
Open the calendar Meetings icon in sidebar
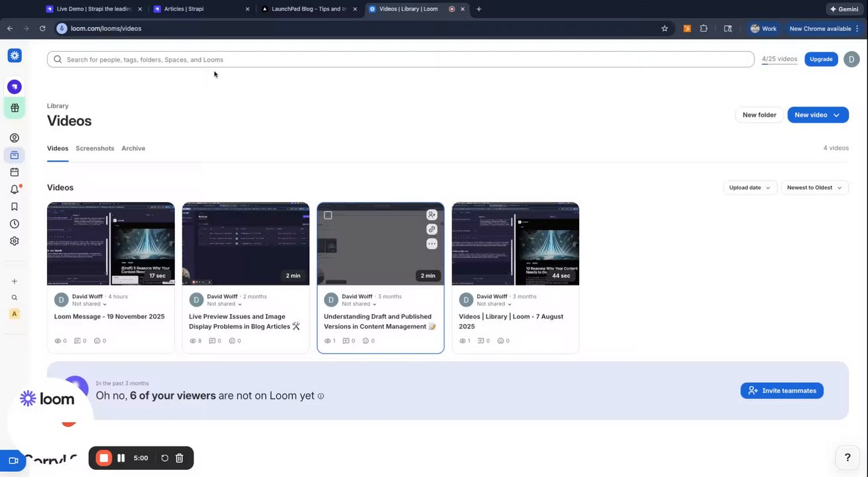15,172
